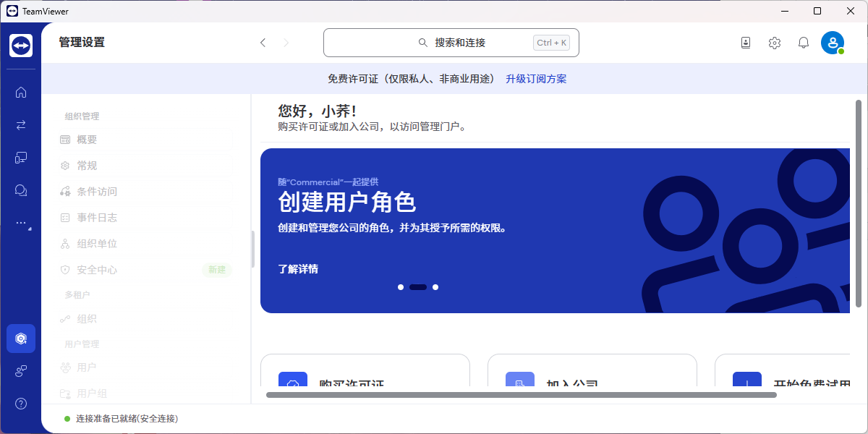Image resolution: width=868 pixels, height=434 pixels.
Task: Select the third carousel dot
Action: tap(435, 287)
